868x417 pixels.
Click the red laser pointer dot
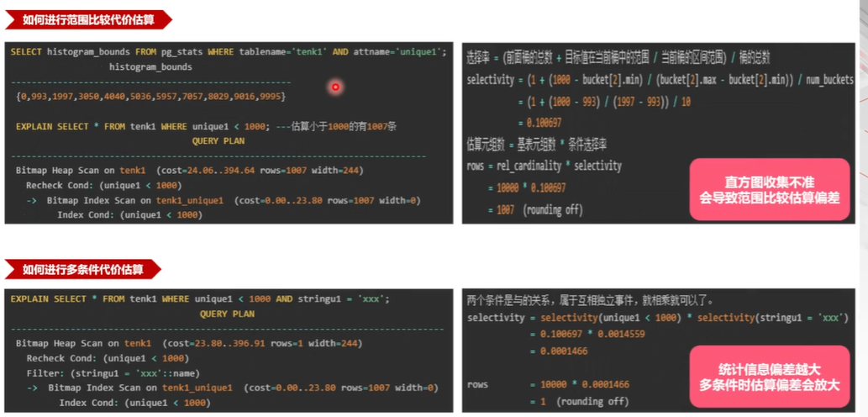click(335, 87)
